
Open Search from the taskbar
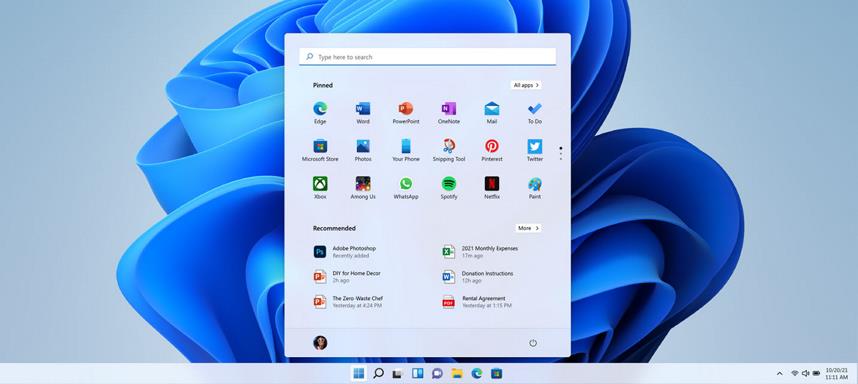tap(378, 374)
